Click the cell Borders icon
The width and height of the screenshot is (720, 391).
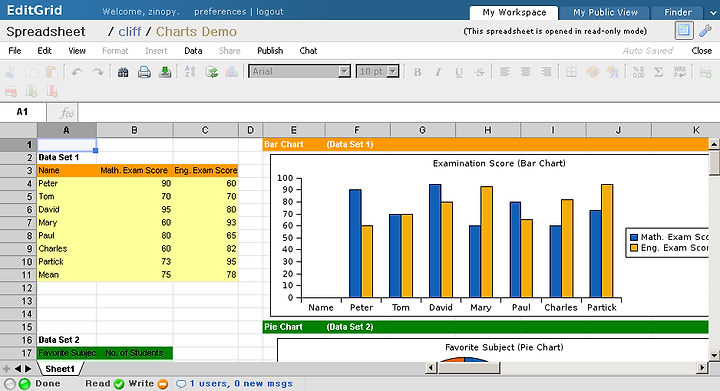click(x=571, y=72)
